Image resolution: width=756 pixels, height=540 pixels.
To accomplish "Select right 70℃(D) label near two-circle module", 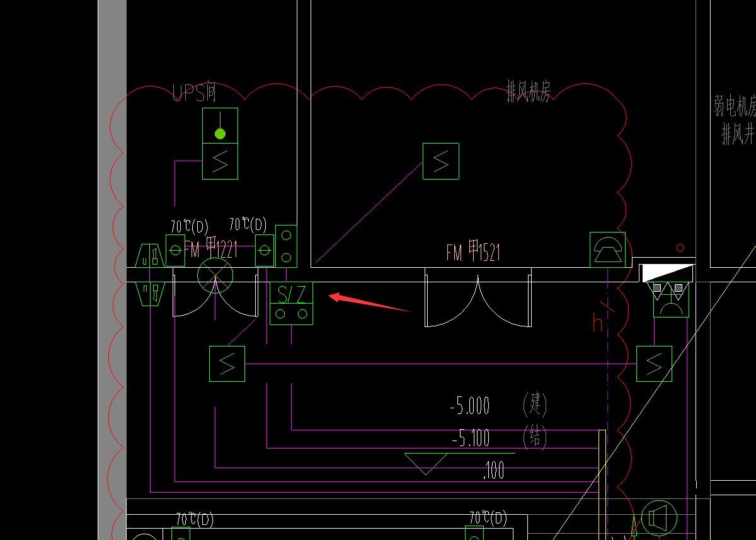I will coord(248,224).
